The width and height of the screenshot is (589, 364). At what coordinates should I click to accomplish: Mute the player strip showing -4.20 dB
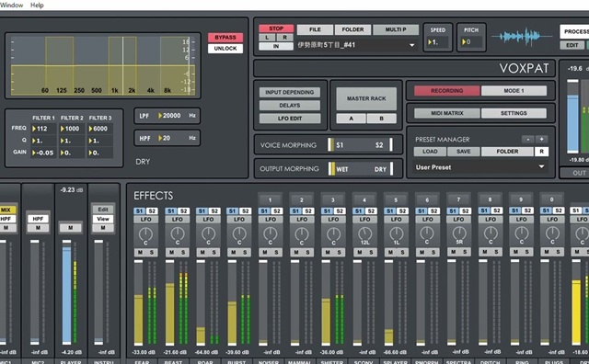coord(71,228)
